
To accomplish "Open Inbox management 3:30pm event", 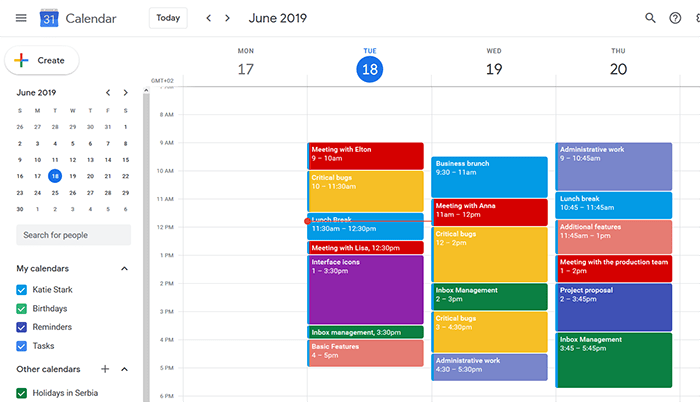I will (x=365, y=332).
